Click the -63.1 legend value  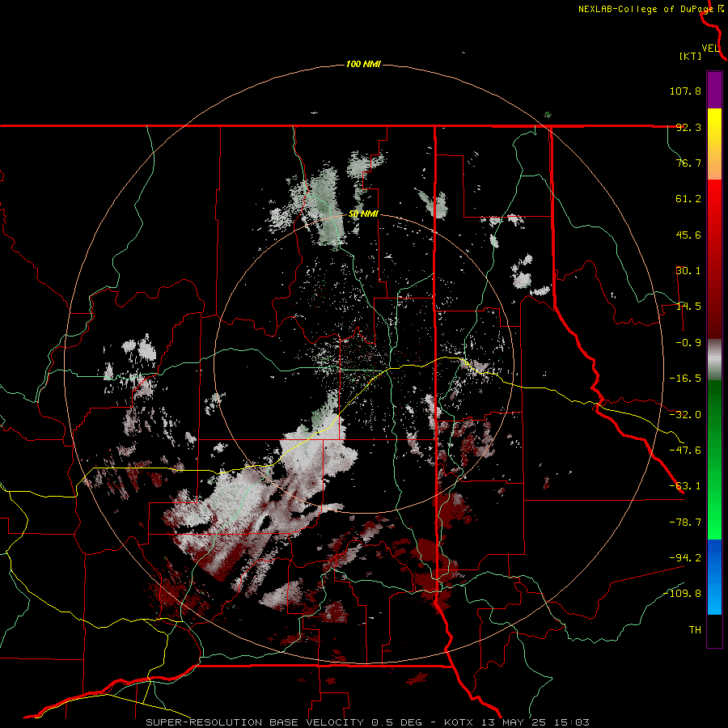pyautogui.click(x=685, y=486)
